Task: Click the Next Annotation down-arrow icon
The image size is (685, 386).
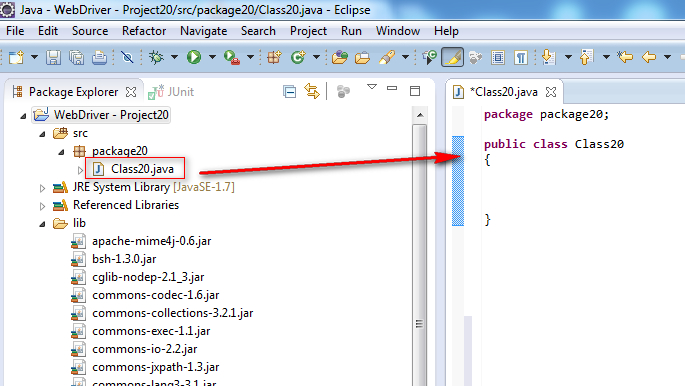Action: click(548, 57)
